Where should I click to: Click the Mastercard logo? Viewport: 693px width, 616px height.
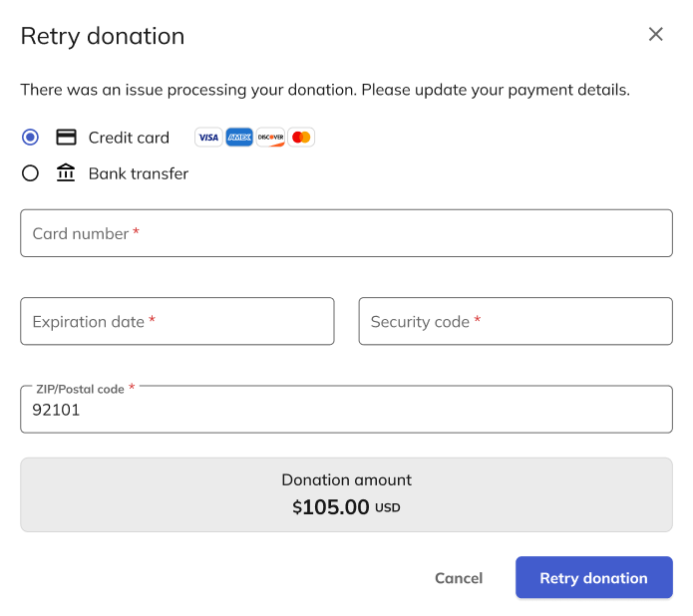[301, 138]
